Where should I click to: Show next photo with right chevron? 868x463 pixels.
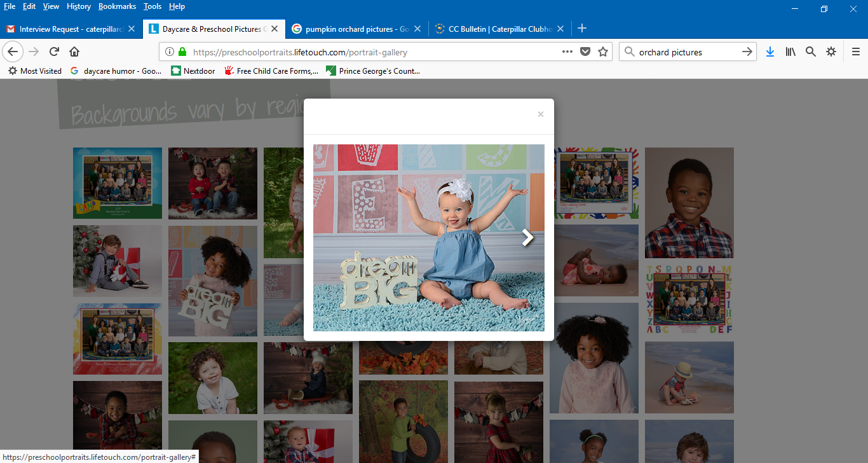(527, 238)
